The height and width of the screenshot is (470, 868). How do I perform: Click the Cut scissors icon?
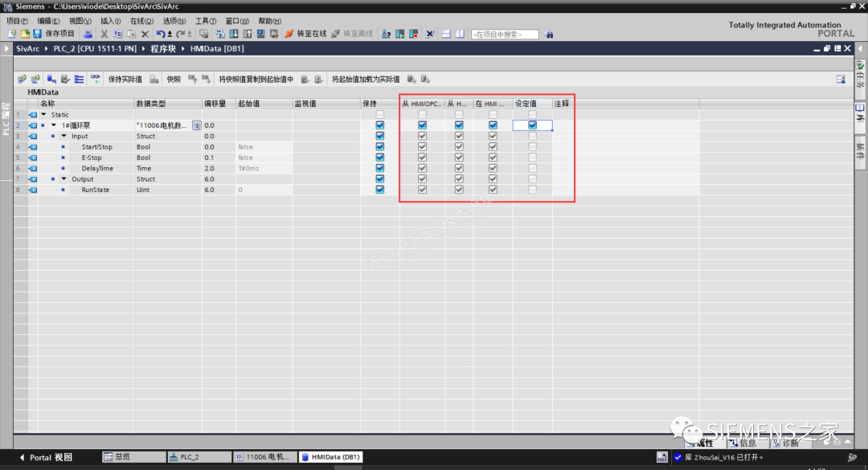click(x=104, y=34)
